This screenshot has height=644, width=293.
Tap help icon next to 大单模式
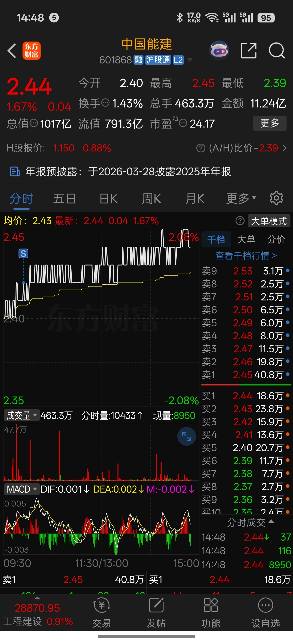pos(240,221)
